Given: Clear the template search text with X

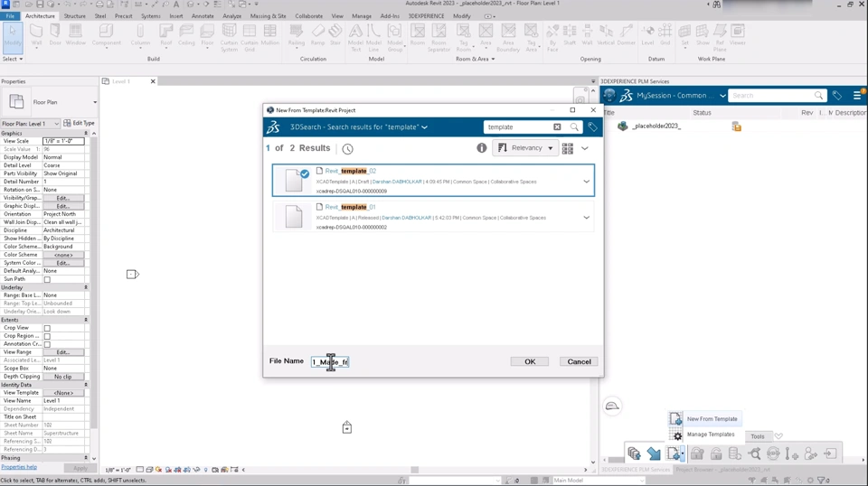Looking at the screenshot, I should point(557,127).
